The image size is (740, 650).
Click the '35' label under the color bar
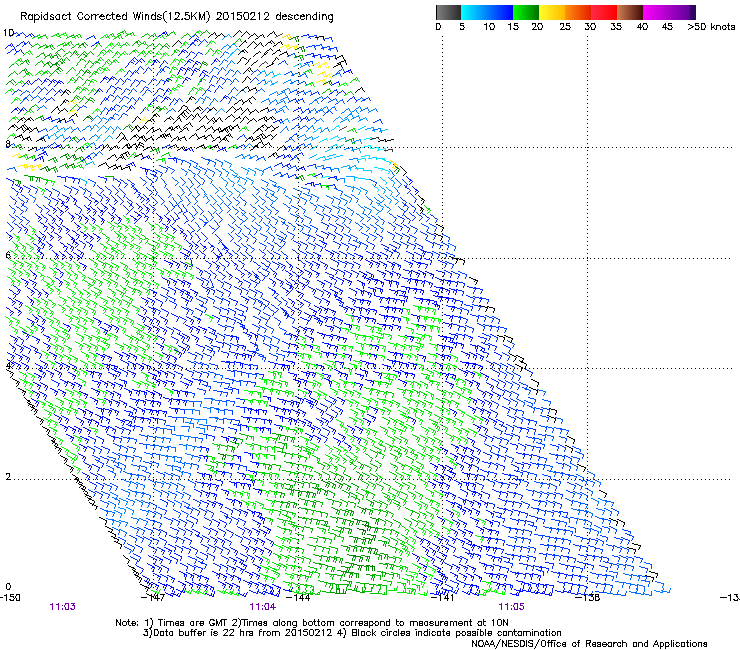click(x=616, y=27)
